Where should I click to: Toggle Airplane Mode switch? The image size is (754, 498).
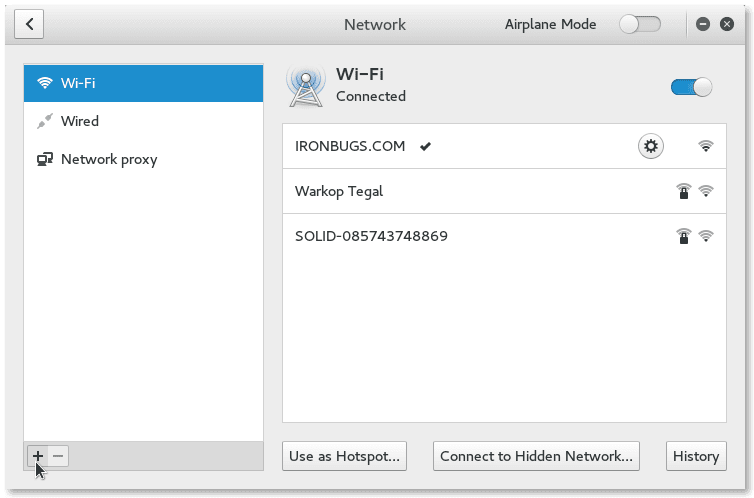640,24
